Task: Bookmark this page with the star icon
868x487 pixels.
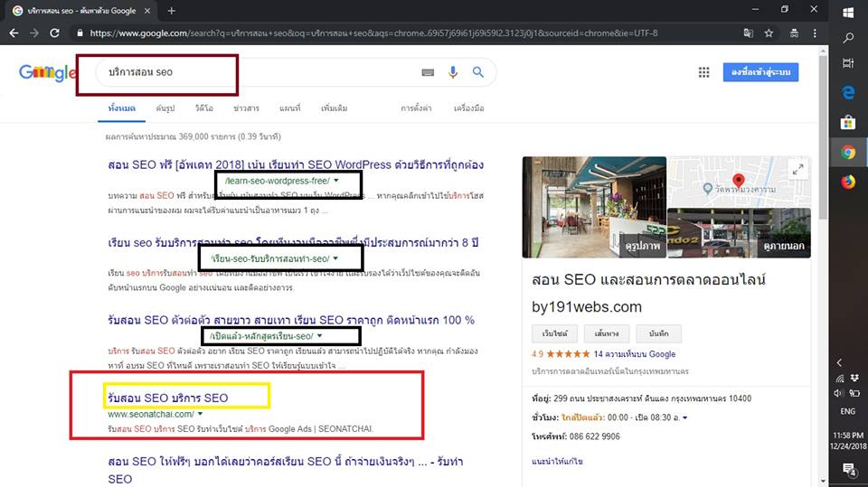Action: tap(769, 33)
